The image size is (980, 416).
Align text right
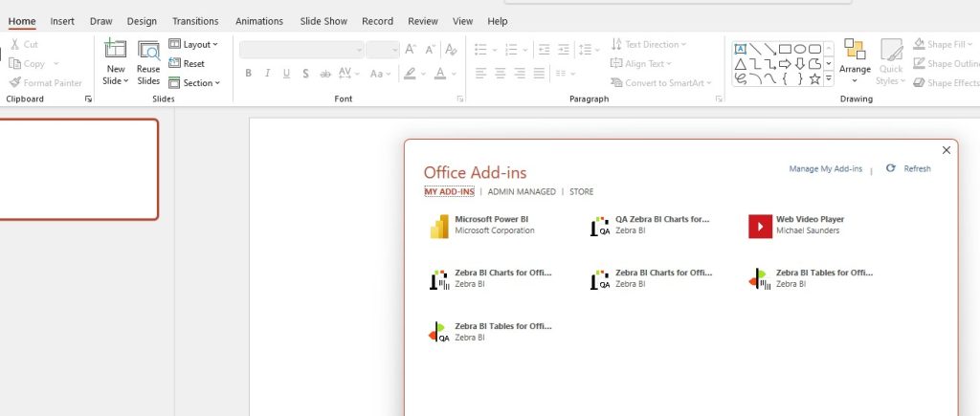pos(520,74)
